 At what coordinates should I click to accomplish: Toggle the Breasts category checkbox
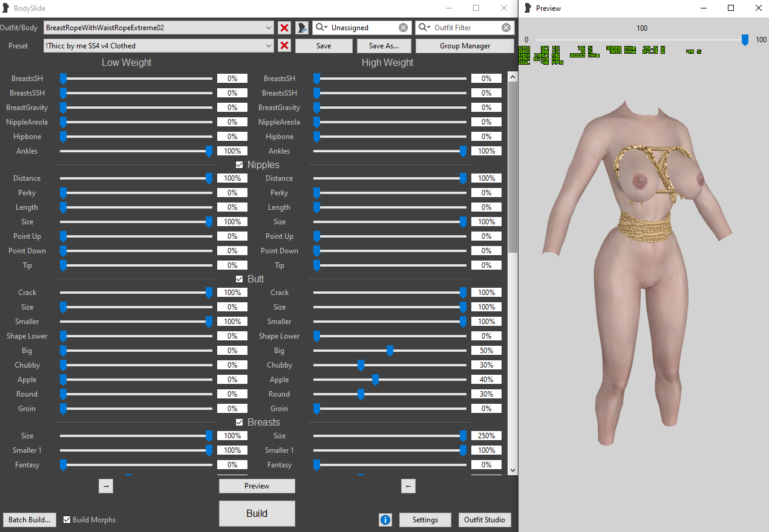240,423
